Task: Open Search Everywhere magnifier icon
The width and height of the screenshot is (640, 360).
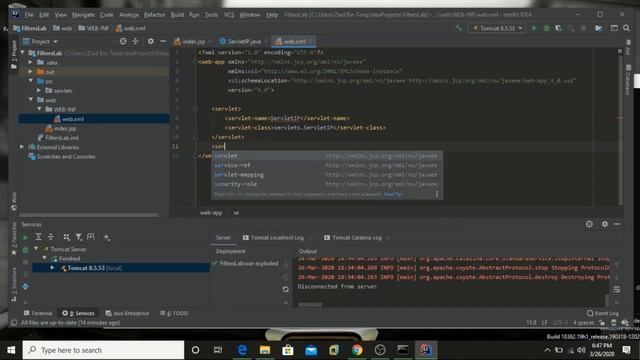Action: [x=626, y=28]
